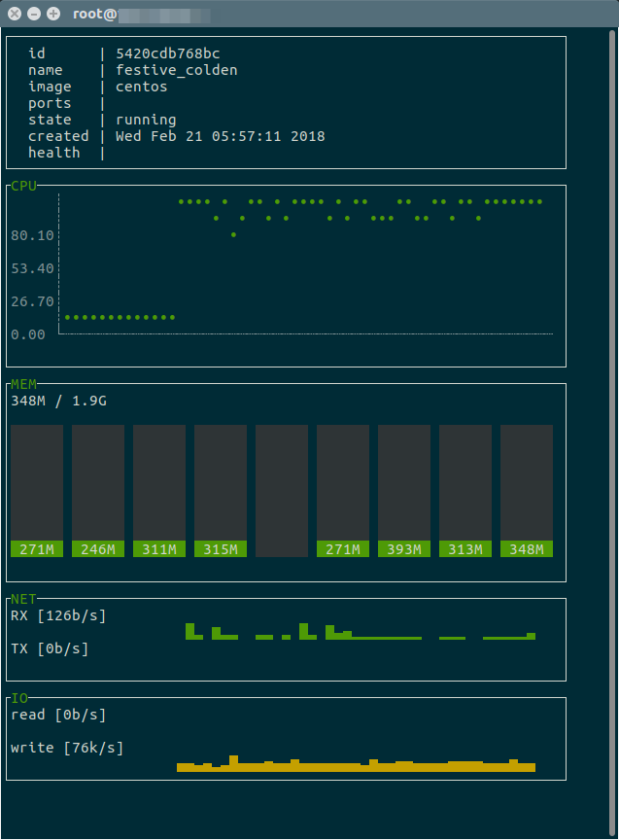Click the centos image value

141,87
